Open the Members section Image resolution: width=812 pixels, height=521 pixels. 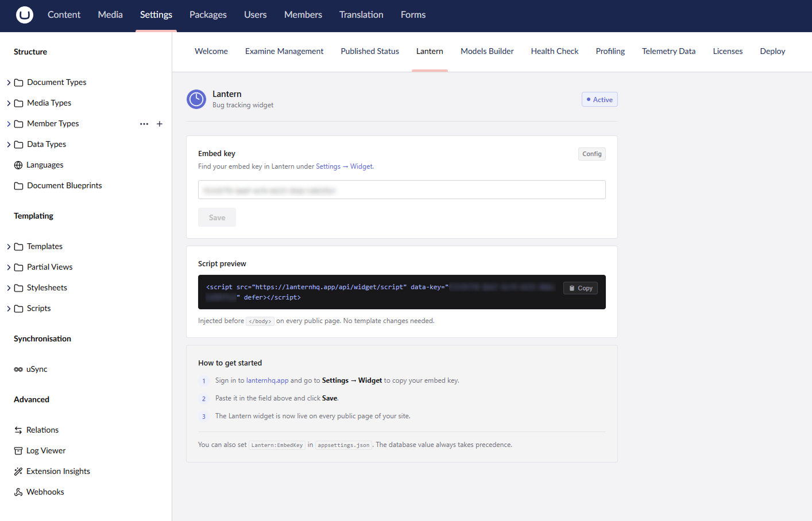tap(303, 15)
